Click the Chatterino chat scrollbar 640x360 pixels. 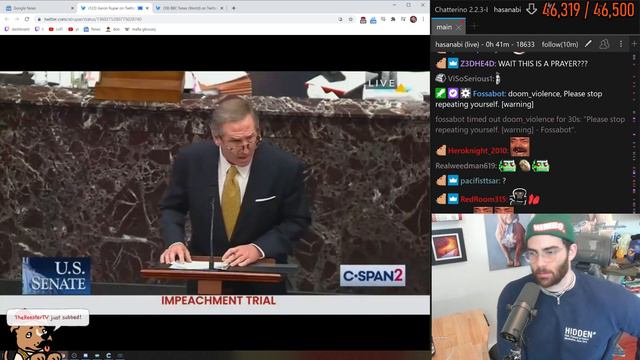(x=634, y=133)
